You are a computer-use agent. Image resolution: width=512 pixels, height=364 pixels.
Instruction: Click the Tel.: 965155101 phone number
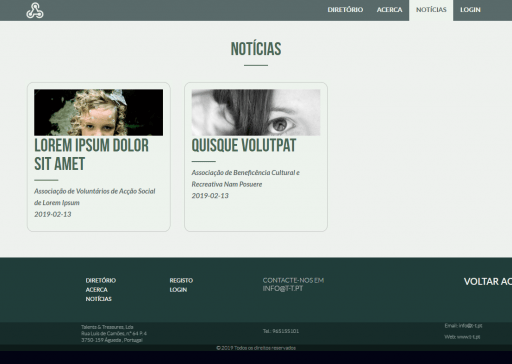click(281, 331)
